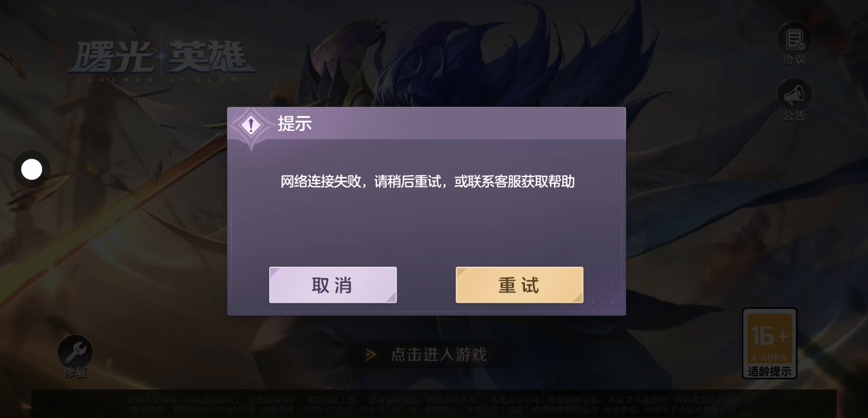This screenshot has height=418, width=868.
Task: Click the arrow icon beside 点击进入游戏
Action: (x=371, y=354)
